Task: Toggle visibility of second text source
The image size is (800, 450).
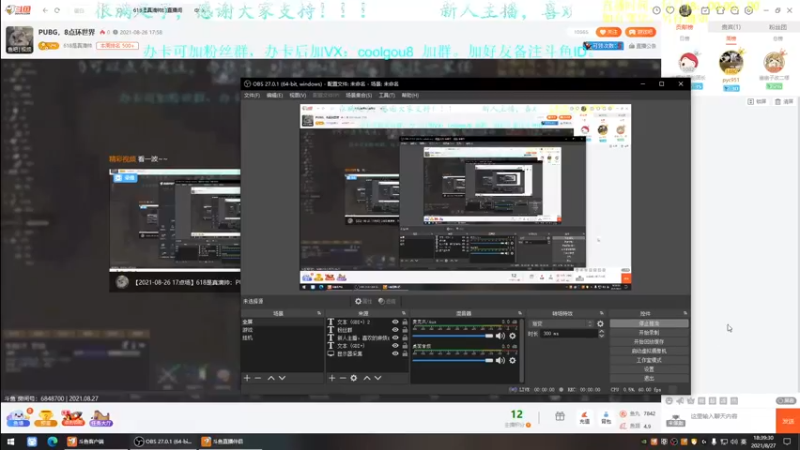Action: 395,330
